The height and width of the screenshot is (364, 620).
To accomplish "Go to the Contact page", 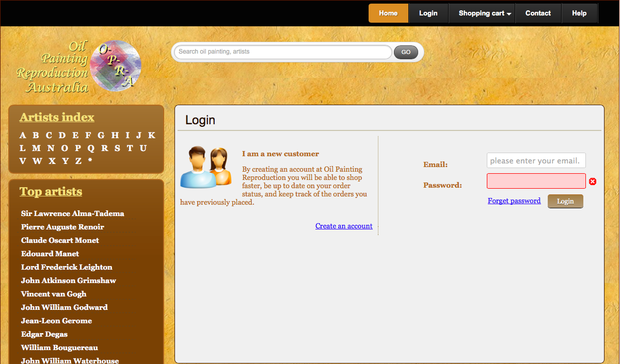I will click(538, 13).
